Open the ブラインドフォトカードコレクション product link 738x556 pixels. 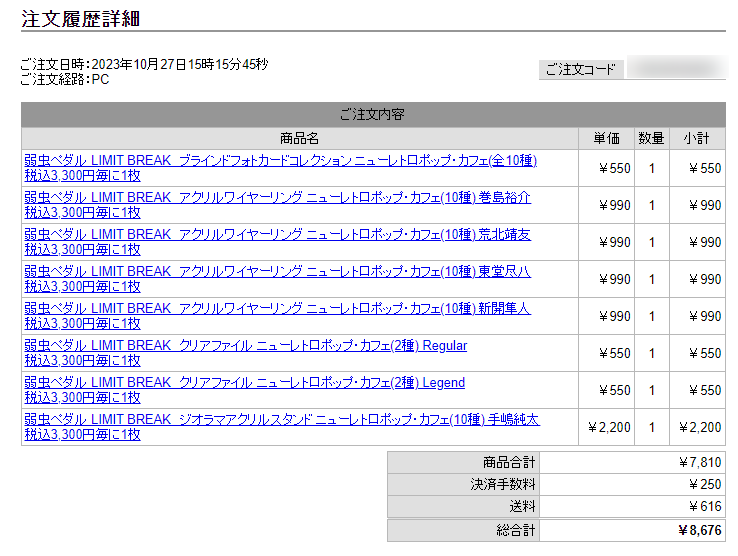pos(281,168)
